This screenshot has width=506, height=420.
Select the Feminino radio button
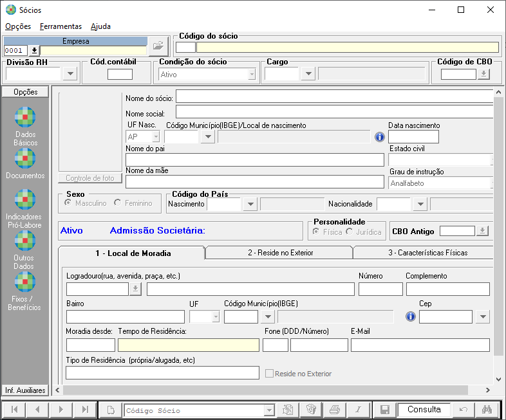[x=117, y=203]
